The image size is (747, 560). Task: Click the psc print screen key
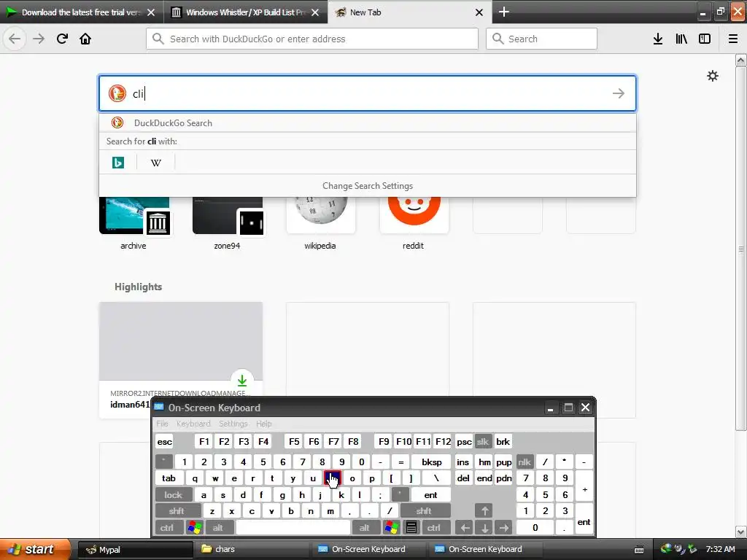tap(464, 441)
